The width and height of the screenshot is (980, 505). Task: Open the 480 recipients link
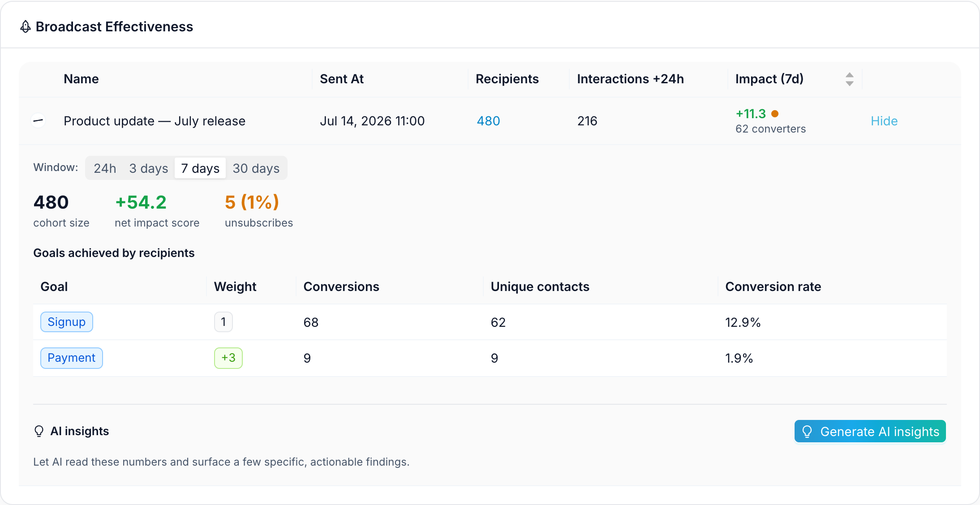tap(488, 121)
